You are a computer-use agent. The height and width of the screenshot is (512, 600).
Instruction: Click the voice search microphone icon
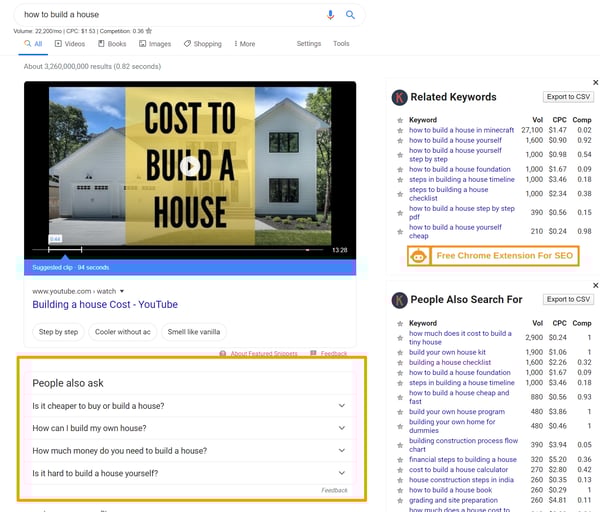coord(330,15)
